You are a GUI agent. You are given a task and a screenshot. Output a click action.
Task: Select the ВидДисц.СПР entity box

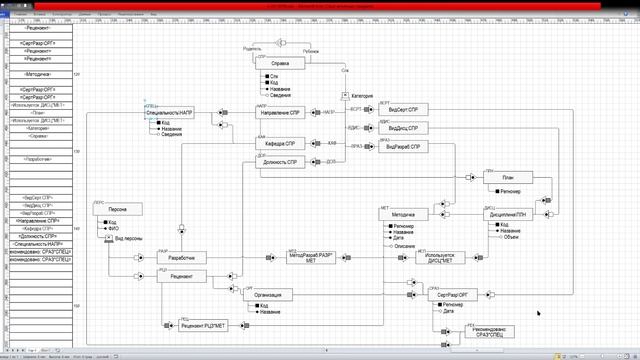[x=403, y=128]
